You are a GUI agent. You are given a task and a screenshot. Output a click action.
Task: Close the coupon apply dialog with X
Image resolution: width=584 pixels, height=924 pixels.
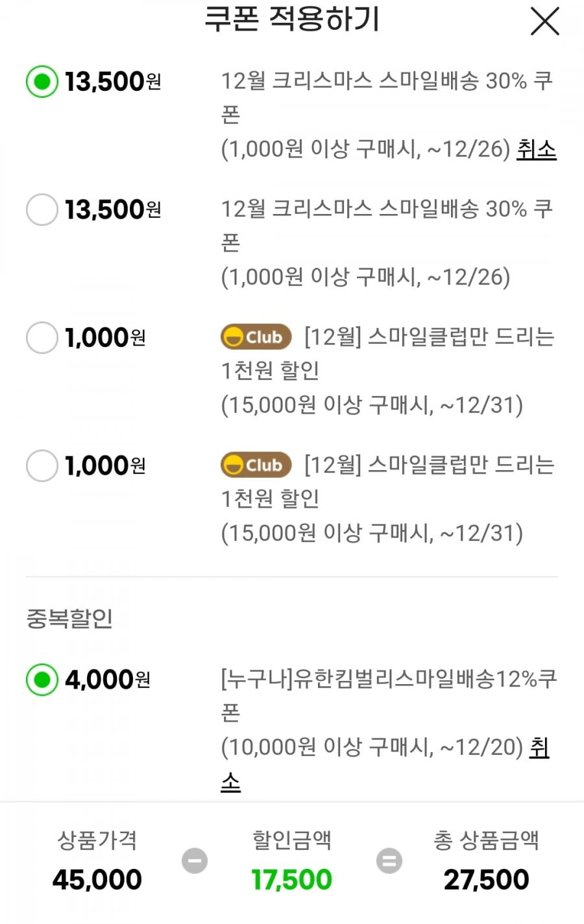point(544,21)
